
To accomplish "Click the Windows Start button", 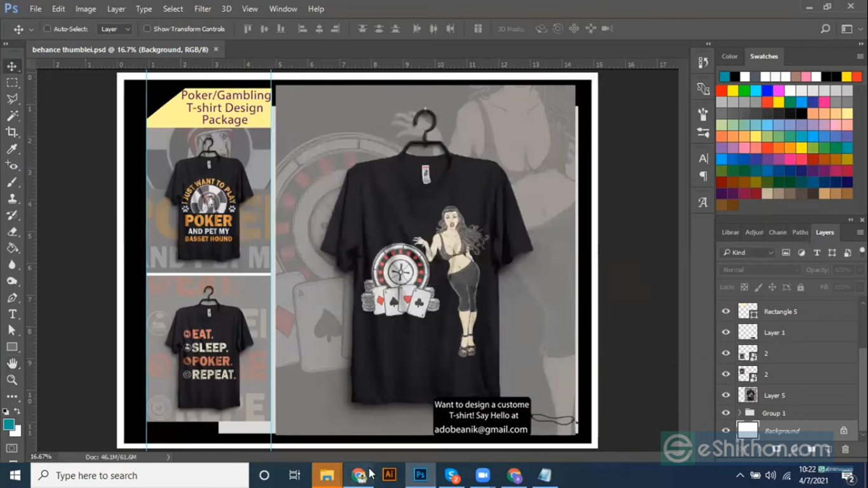I will [x=15, y=475].
